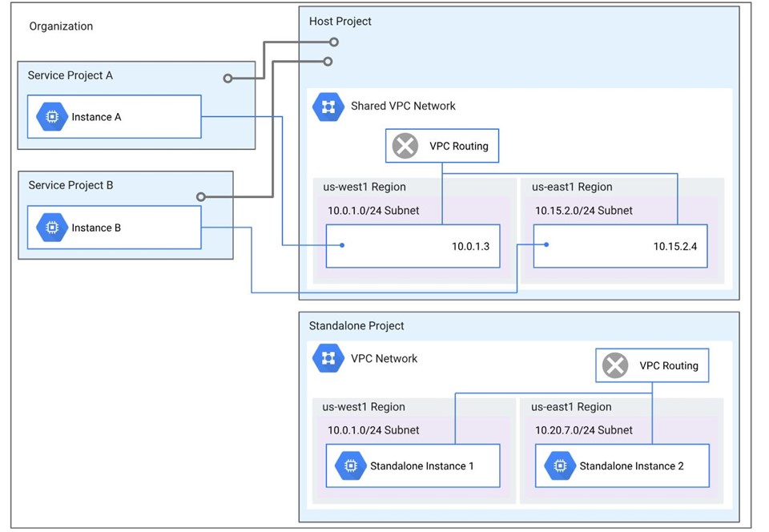The image size is (769, 532).
Task: Click the Service Project A title
Action: click(x=70, y=75)
